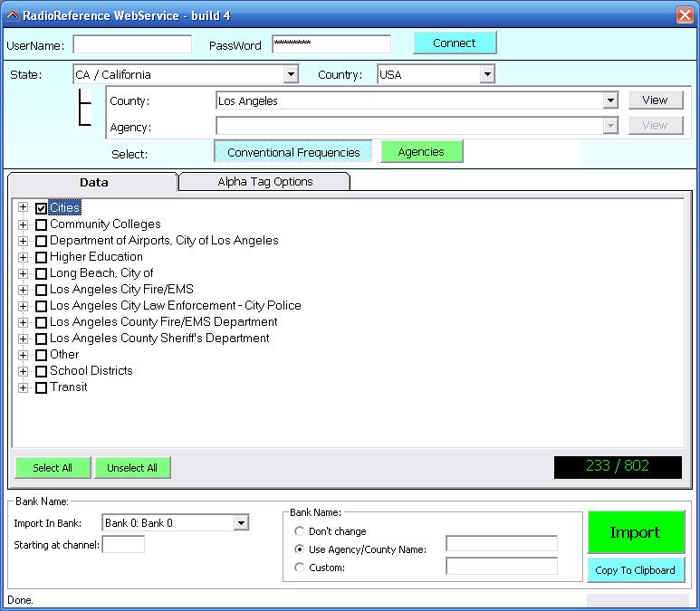Image resolution: width=700 pixels, height=611 pixels.
Task: Open the County dropdown showing Los Angeles
Action: point(610,100)
